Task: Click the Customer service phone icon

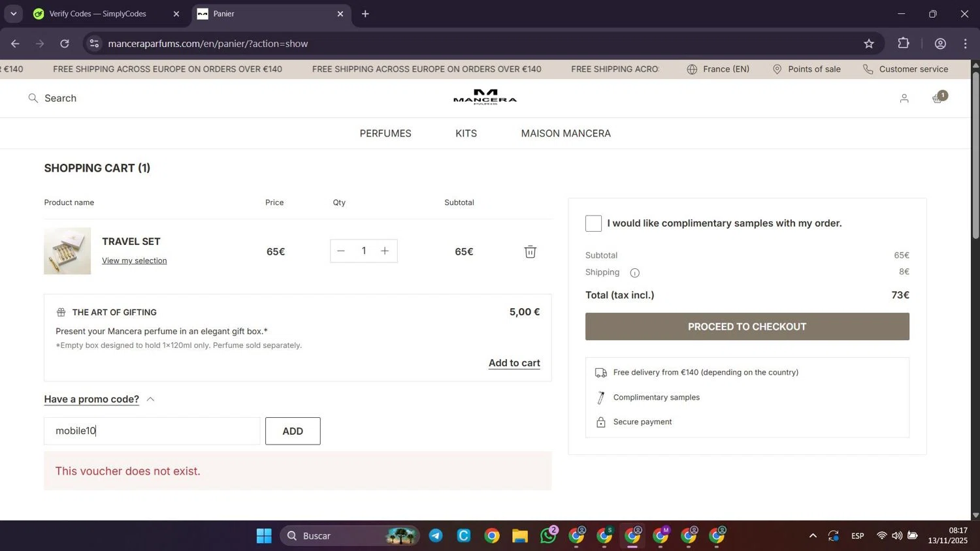Action: [868, 69]
